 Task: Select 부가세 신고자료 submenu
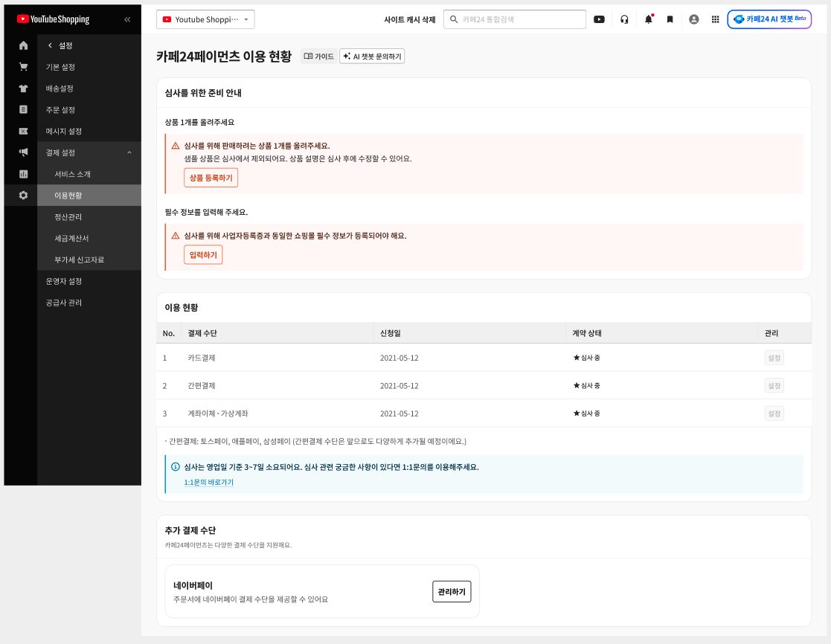pyautogui.click(x=80, y=260)
